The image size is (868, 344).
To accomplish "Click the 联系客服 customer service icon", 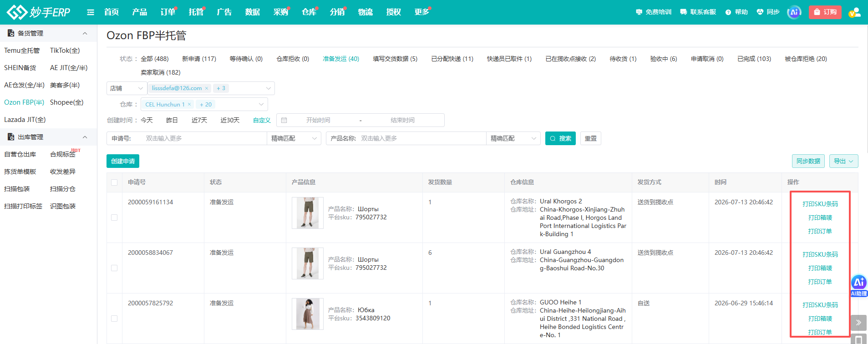I will pos(684,12).
